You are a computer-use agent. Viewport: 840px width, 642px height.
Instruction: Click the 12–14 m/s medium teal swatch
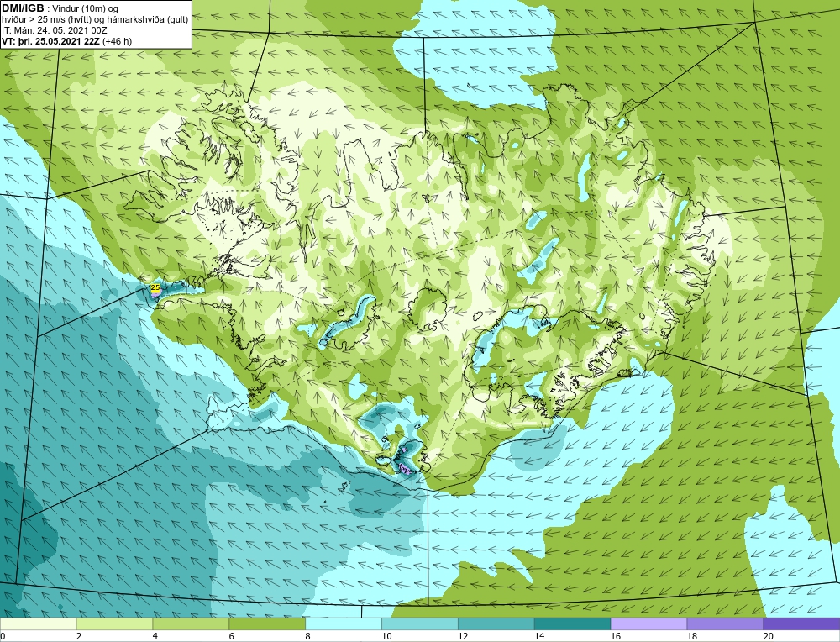tap(496, 624)
